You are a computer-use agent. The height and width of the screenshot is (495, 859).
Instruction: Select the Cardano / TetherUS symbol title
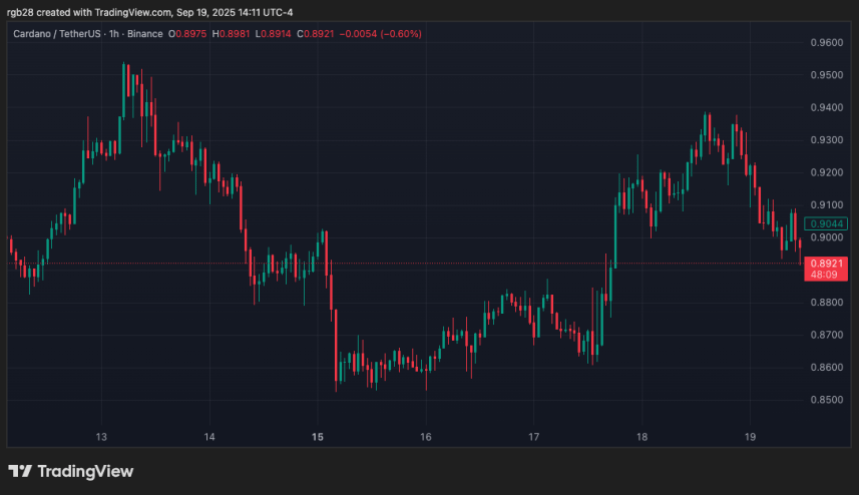click(57, 34)
